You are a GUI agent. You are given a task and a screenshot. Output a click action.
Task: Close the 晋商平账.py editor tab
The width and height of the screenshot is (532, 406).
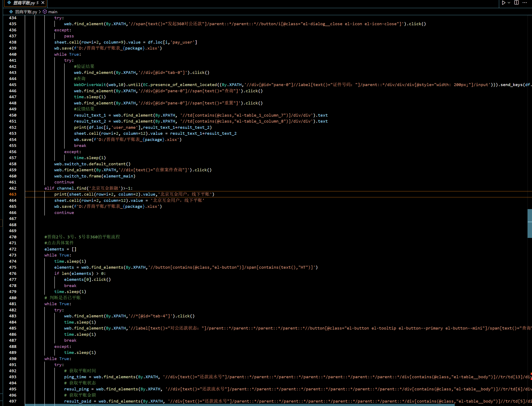(43, 3)
